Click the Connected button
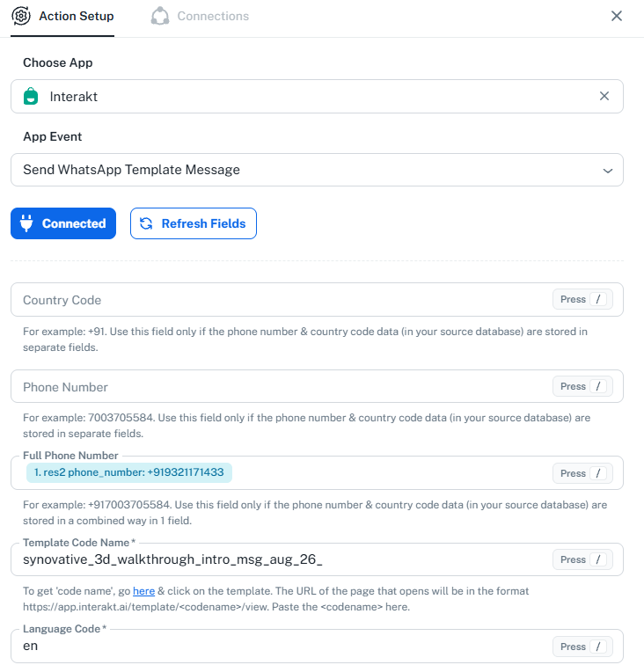 click(x=63, y=223)
